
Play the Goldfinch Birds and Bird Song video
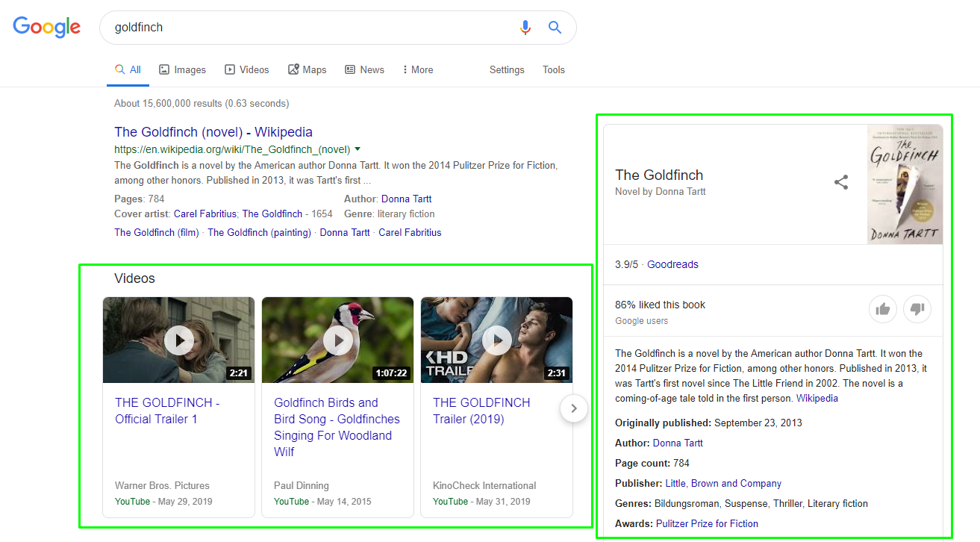(x=338, y=340)
